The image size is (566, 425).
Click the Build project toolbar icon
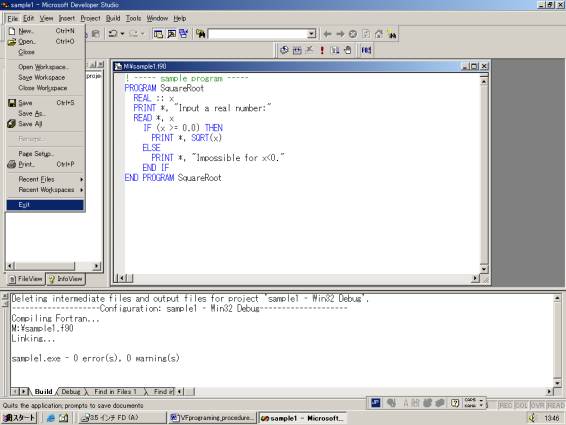297,50
